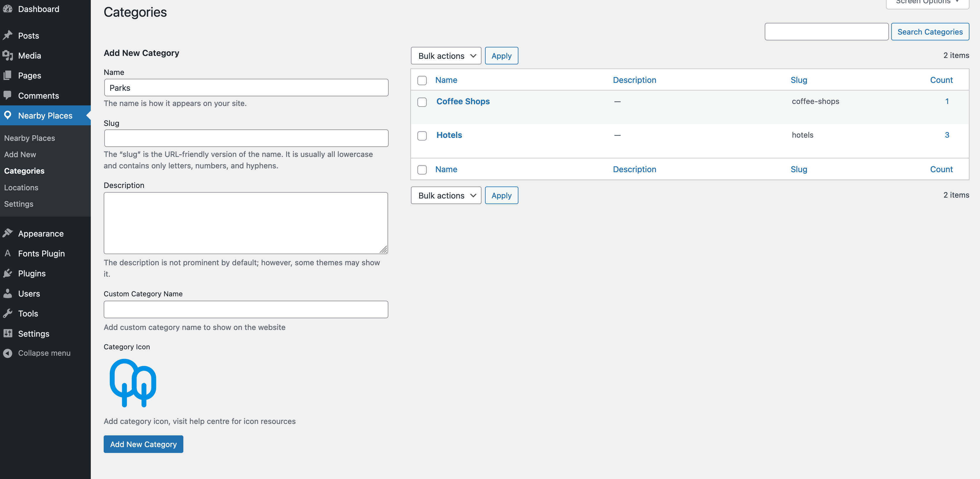This screenshot has height=479, width=980.
Task: Tick the Coffee Shops row checkbox
Action: [x=422, y=102]
